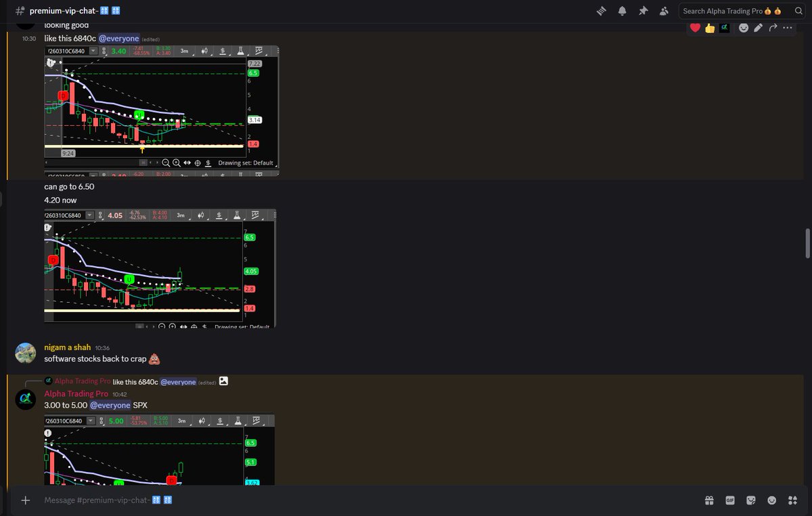The width and height of the screenshot is (812, 516).
Task: Click the Edit message pencil icon
Action: coord(758,28)
